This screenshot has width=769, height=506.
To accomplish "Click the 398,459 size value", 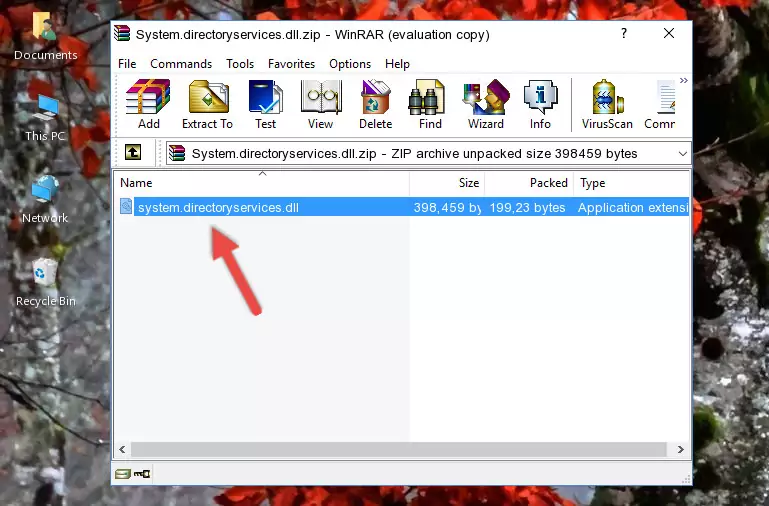I will tap(447, 207).
